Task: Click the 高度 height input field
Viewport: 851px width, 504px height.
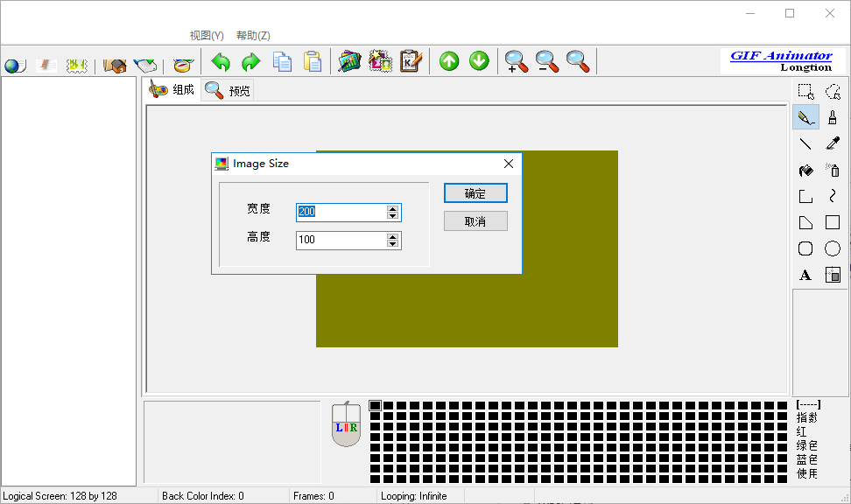Action: [x=341, y=240]
